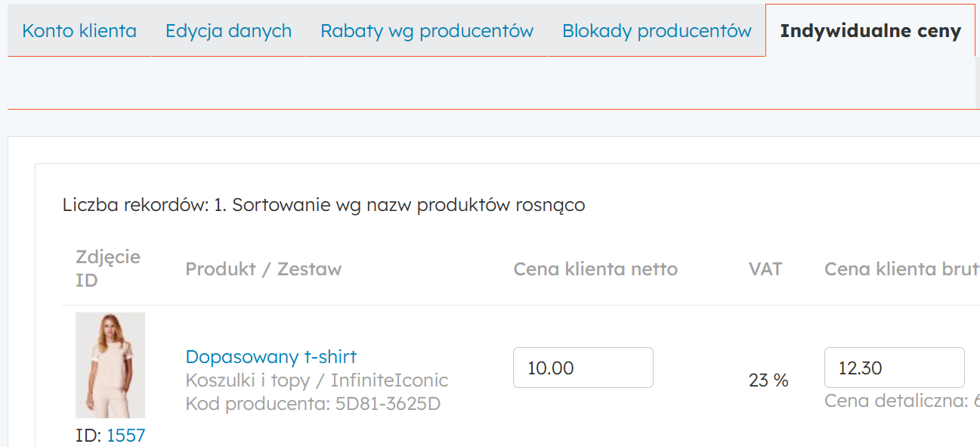980x447 pixels.
Task: Click the Produkt / Zestaw column header
Action: pyautogui.click(x=263, y=269)
